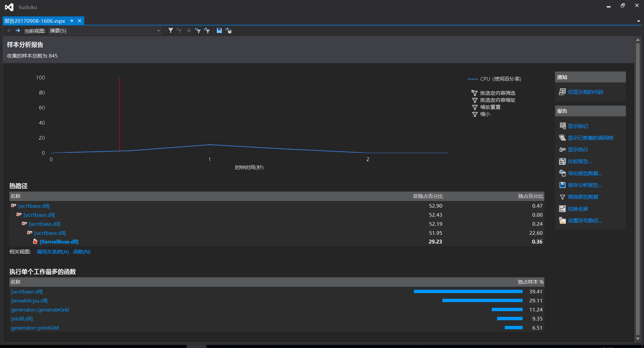Click the 显示标记 icon
Viewport: 644px width, 348px height.
pos(562,126)
